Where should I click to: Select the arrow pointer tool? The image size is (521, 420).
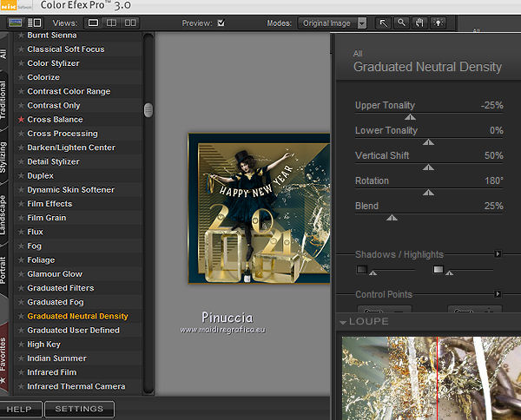click(383, 23)
